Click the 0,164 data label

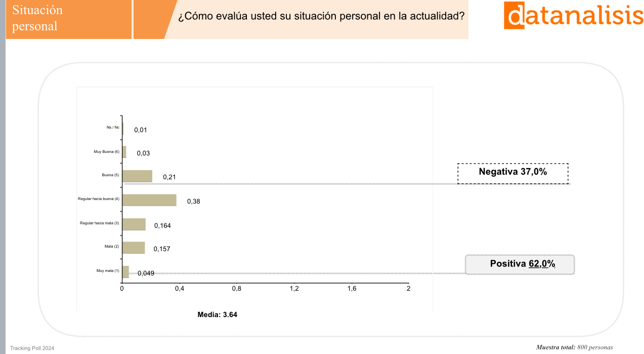(162, 226)
